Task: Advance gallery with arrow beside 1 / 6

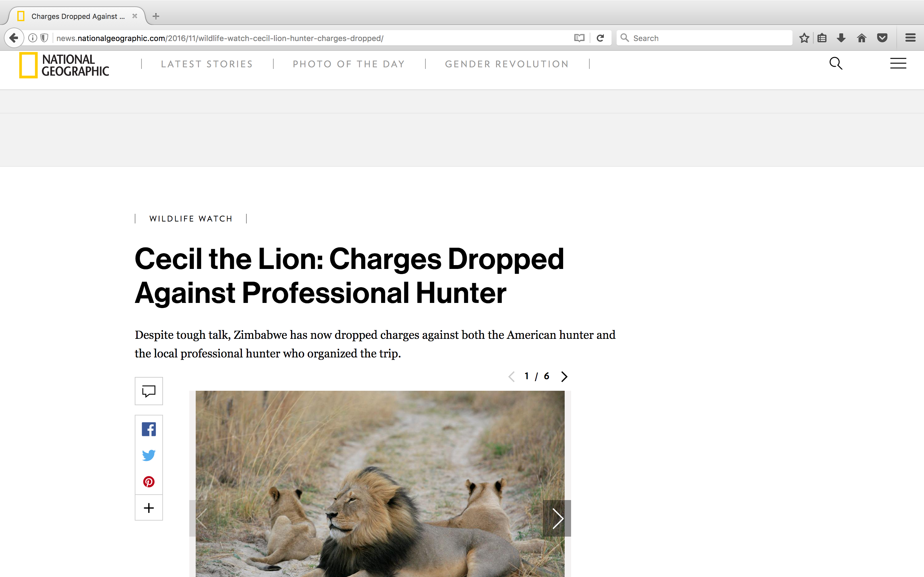Action: [564, 377]
